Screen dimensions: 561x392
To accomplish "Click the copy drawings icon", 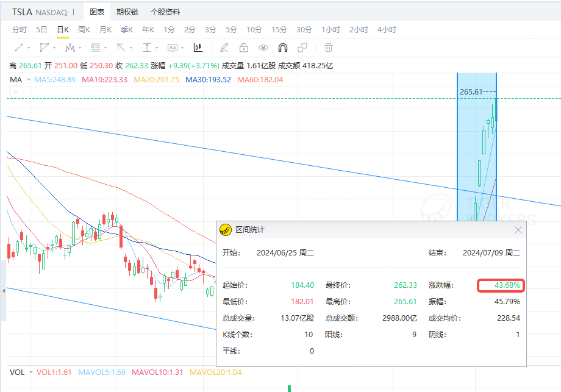I will coord(302,48).
